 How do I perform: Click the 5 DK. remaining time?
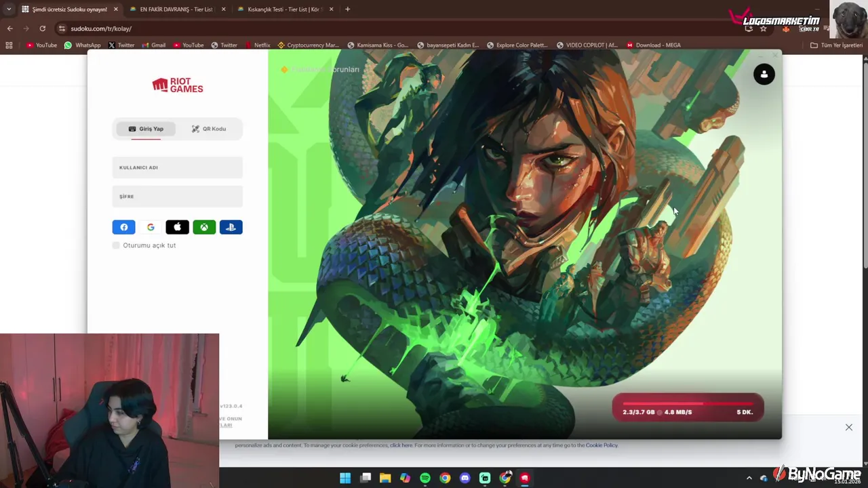[x=745, y=412]
